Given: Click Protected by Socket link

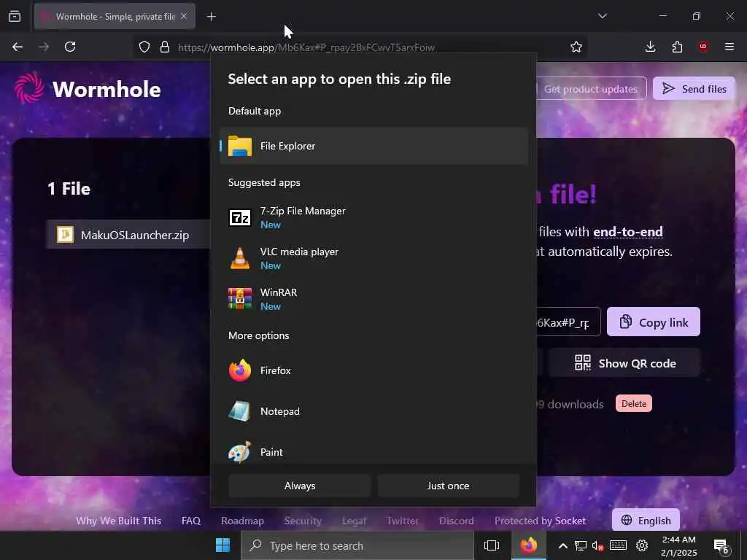Looking at the screenshot, I should (x=541, y=521).
